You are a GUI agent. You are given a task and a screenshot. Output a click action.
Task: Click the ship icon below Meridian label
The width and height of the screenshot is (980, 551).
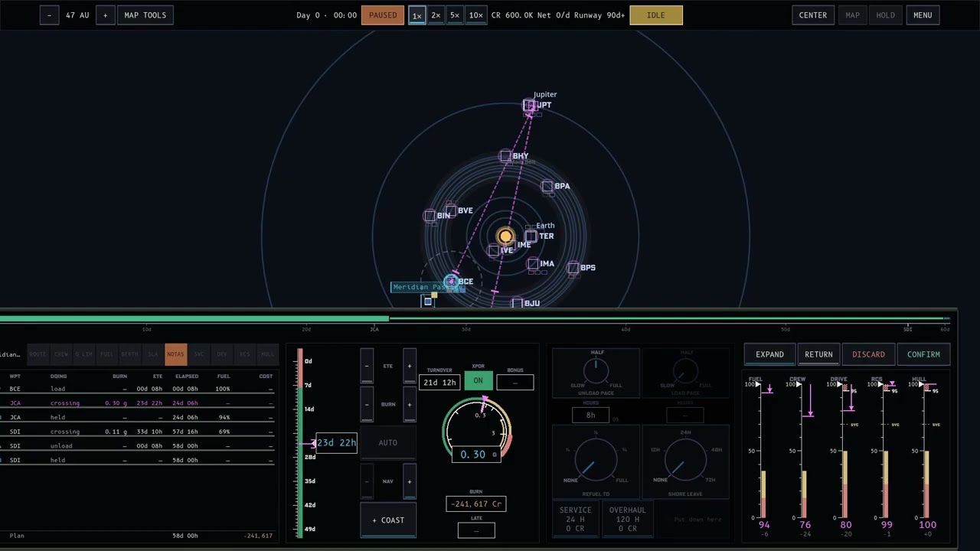pos(428,302)
